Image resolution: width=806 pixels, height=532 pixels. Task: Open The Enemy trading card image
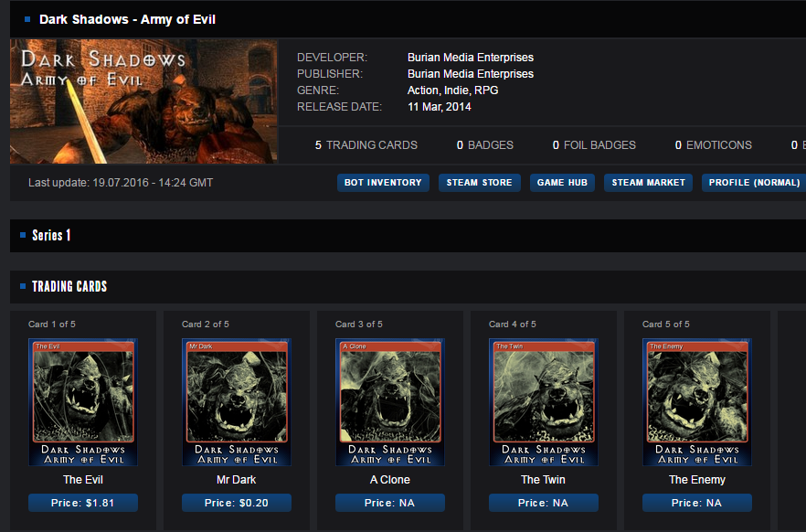697,402
